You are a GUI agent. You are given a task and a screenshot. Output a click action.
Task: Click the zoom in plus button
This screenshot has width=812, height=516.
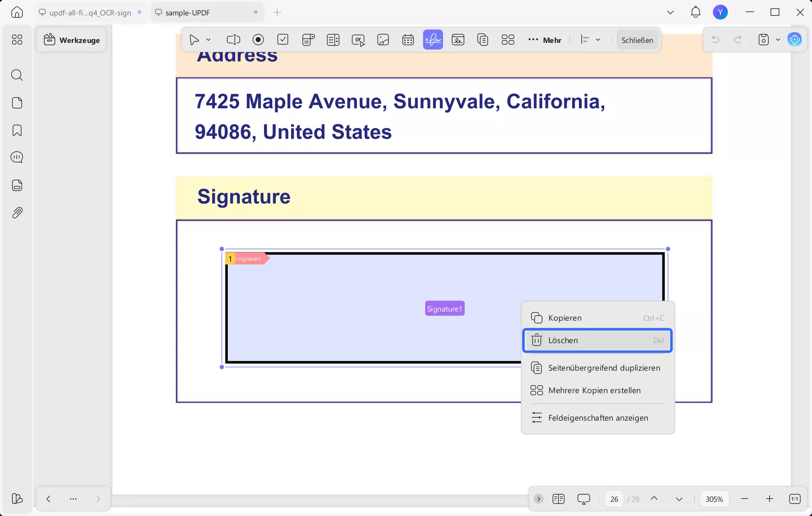coord(770,499)
